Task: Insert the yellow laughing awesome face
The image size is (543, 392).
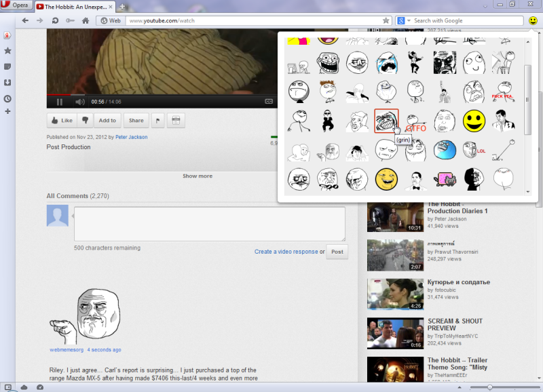Action: click(x=386, y=180)
